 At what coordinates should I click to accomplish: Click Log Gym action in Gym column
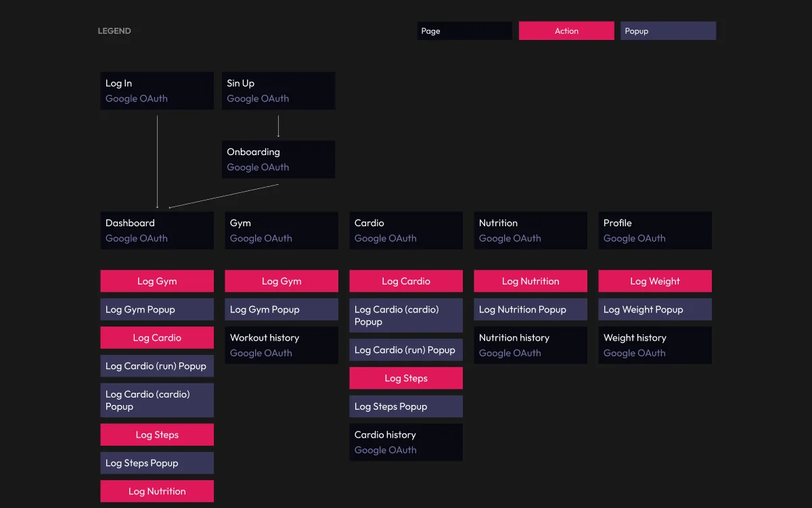[x=281, y=281]
